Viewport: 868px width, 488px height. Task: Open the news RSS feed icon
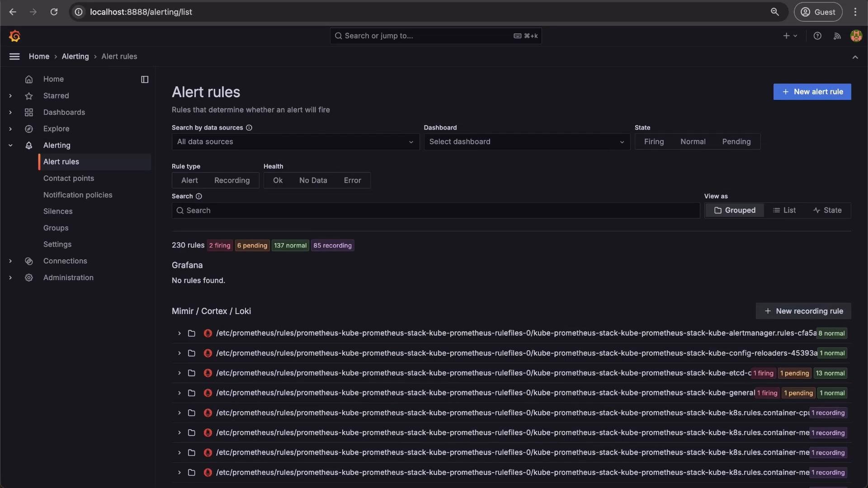837,36
